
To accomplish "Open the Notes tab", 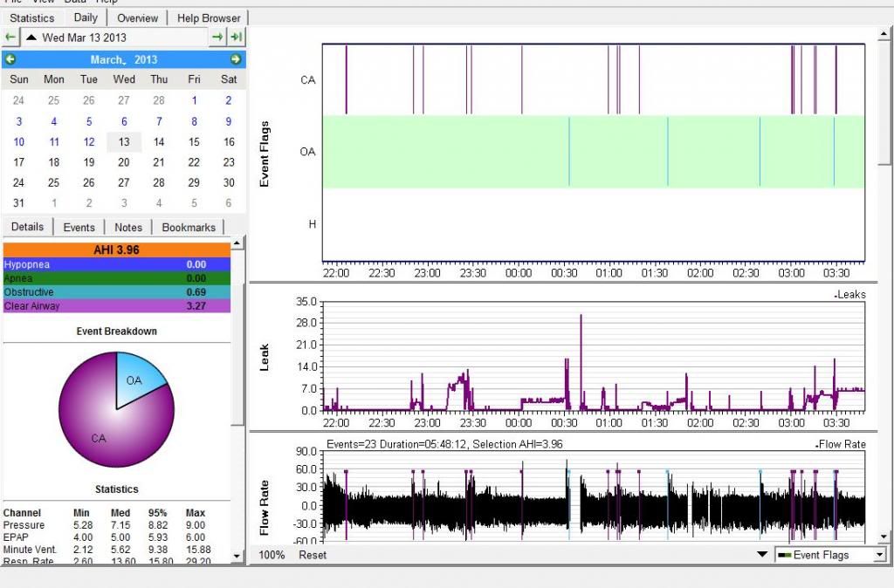I will [x=128, y=228].
